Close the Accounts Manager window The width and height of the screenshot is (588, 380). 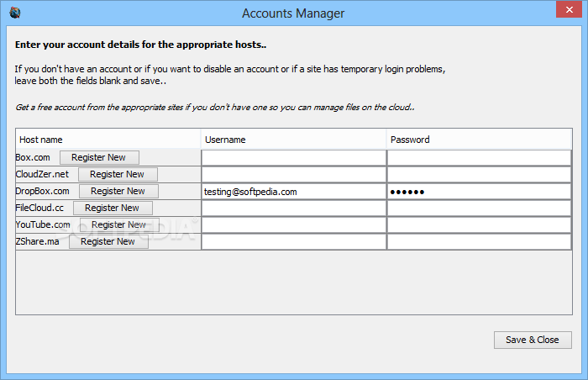point(569,9)
